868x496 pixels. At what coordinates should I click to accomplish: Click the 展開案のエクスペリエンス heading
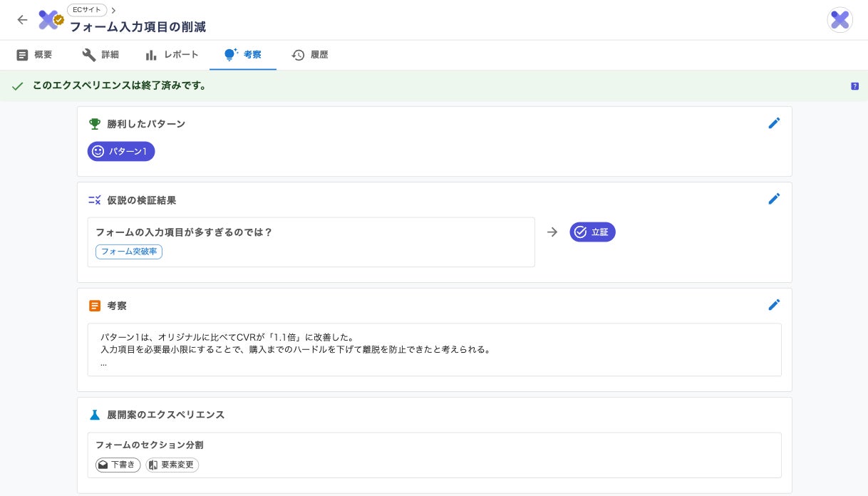click(x=166, y=415)
